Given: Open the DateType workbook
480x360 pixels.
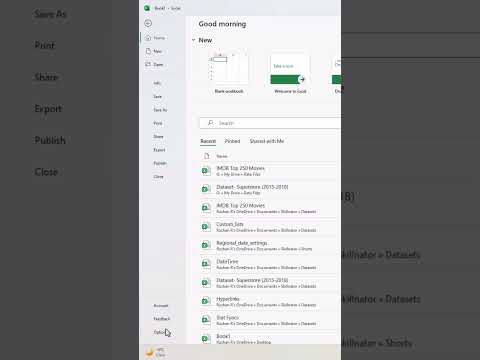Looking at the screenshot, I should click(x=270, y=264).
